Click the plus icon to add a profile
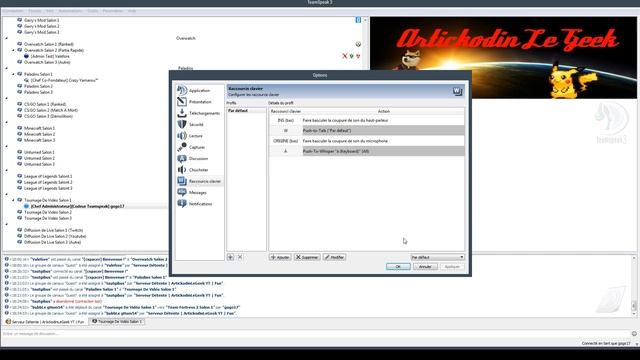The image size is (640, 360). (x=231, y=257)
